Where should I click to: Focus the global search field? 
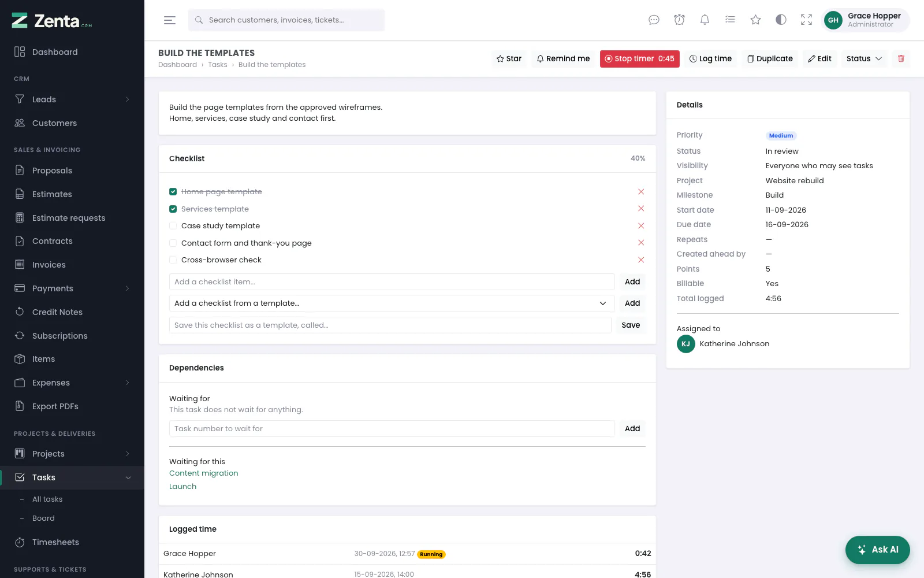tap(286, 20)
